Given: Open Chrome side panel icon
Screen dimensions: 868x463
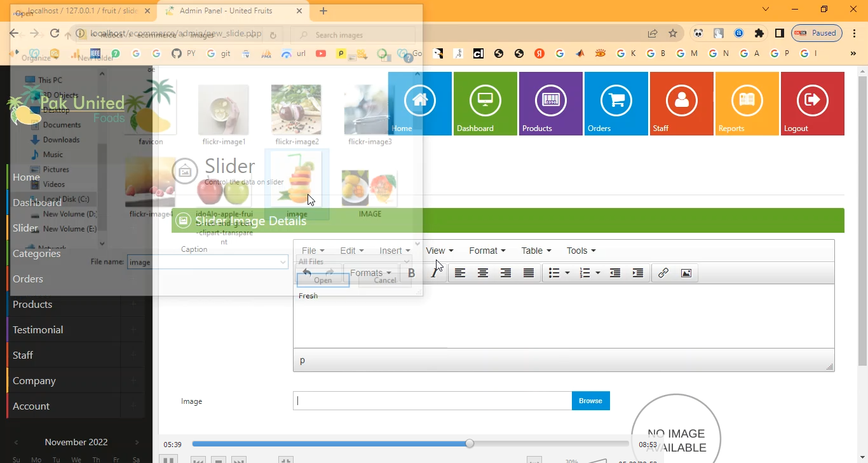Looking at the screenshot, I should 779,33.
